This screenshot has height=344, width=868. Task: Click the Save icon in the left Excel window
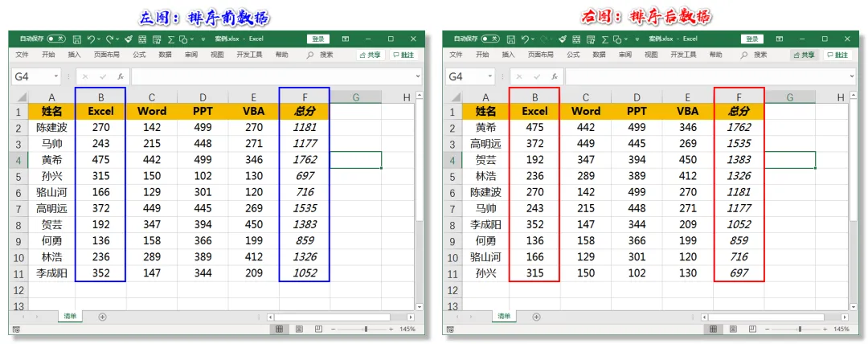tap(77, 39)
